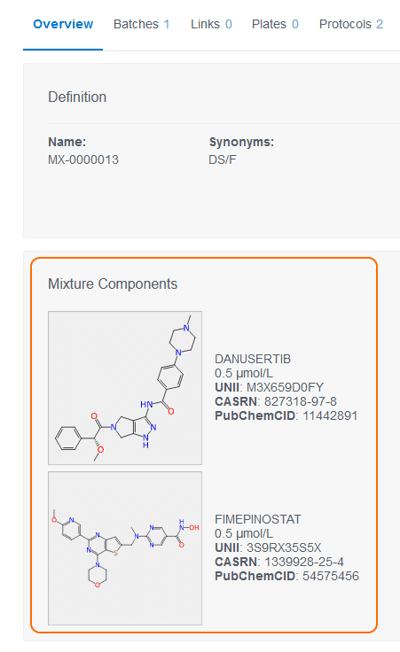Click the FIMEPINOSTAT component name
Screen dimensions: 400x652
coord(258,519)
